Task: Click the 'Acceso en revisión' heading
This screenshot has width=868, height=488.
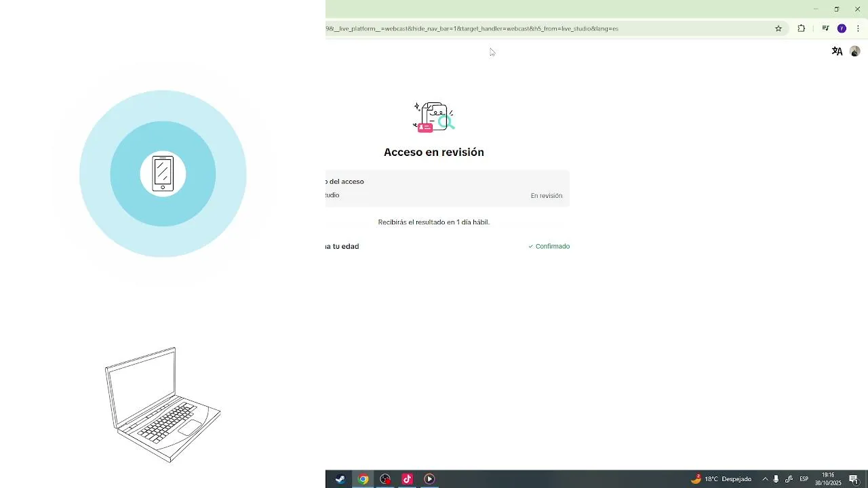Action: [x=434, y=152]
